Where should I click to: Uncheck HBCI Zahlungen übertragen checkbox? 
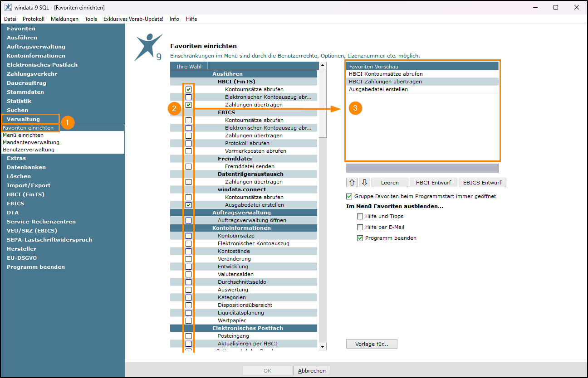click(189, 105)
